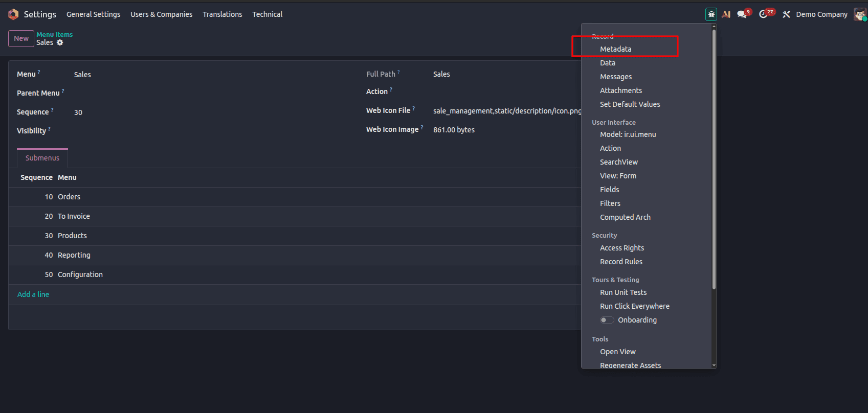Choose Run Unit Tests menu entry
This screenshot has height=413, width=868.
623,292
